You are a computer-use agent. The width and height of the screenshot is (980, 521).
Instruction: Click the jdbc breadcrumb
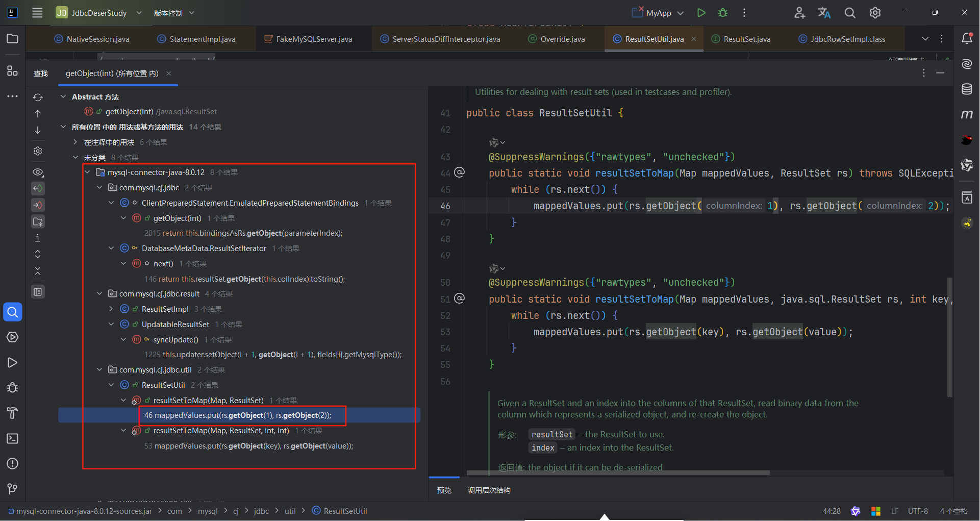tap(261, 511)
